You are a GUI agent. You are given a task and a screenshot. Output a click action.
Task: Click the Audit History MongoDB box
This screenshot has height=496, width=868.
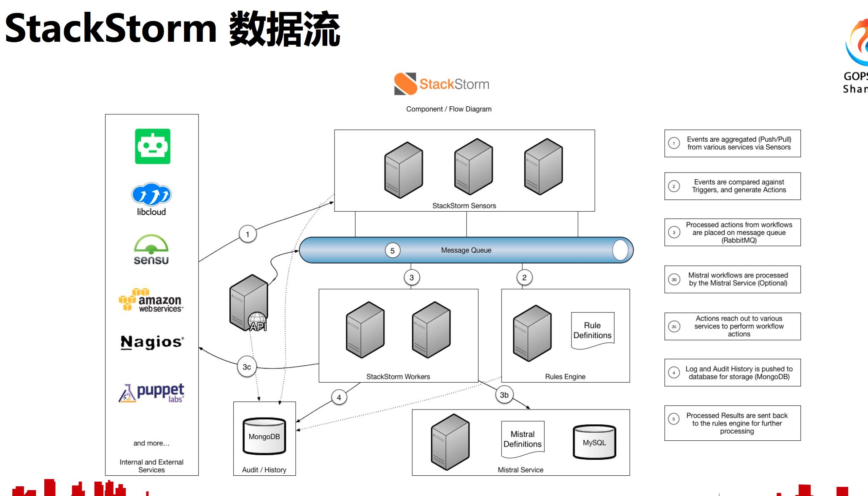click(265, 438)
